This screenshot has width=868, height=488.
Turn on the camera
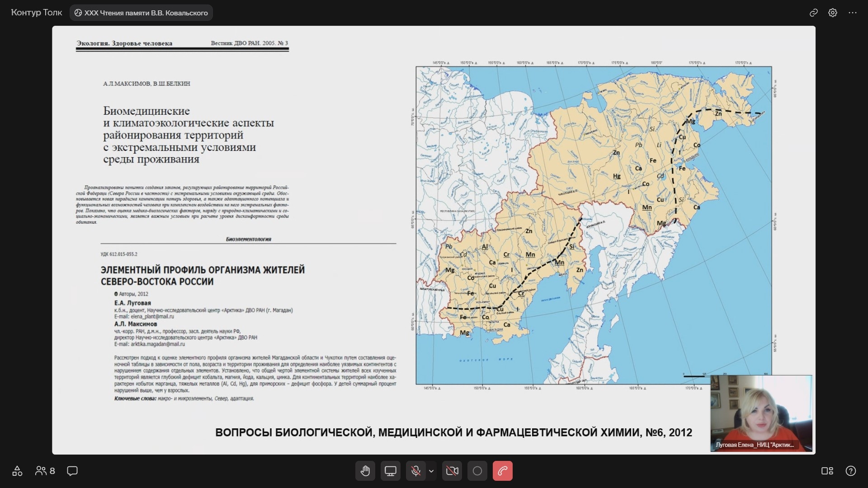tap(452, 471)
